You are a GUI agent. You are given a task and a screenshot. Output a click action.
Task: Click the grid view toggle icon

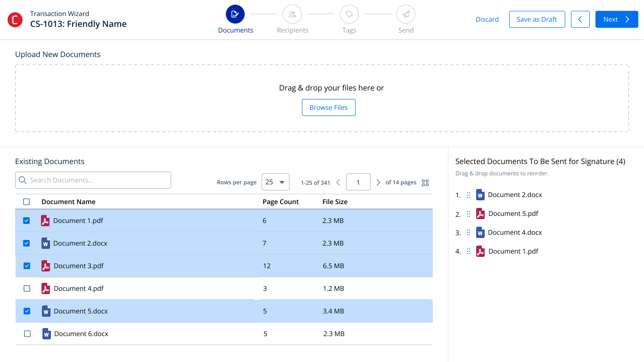425,183
